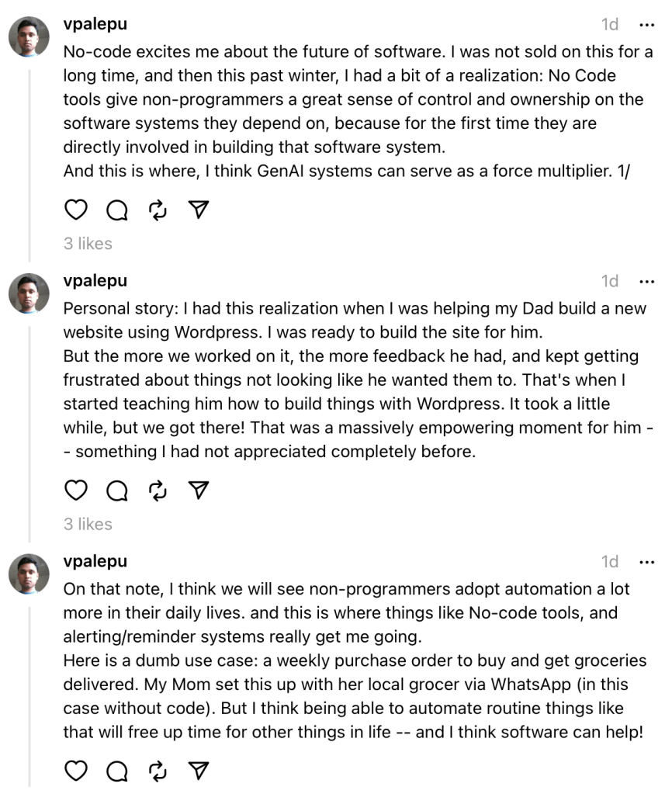672x794 pixels.
Task: View the 3 likes under the Personal story post
Action: click(88, 525)
